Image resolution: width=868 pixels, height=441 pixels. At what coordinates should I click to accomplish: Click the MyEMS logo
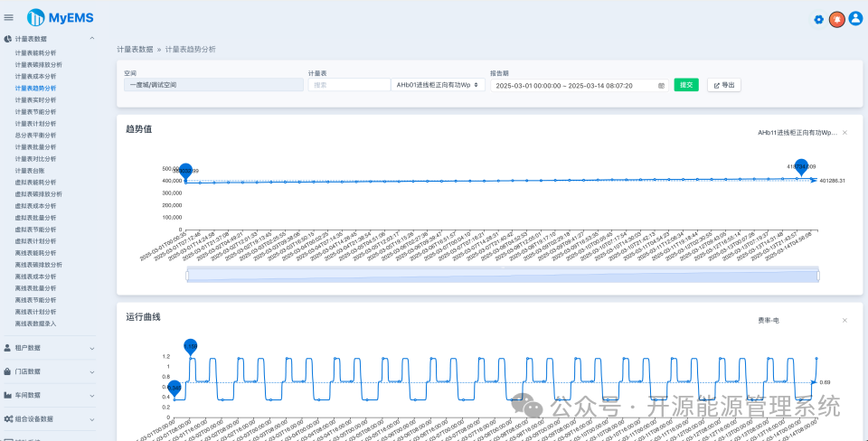click(61, 18)
